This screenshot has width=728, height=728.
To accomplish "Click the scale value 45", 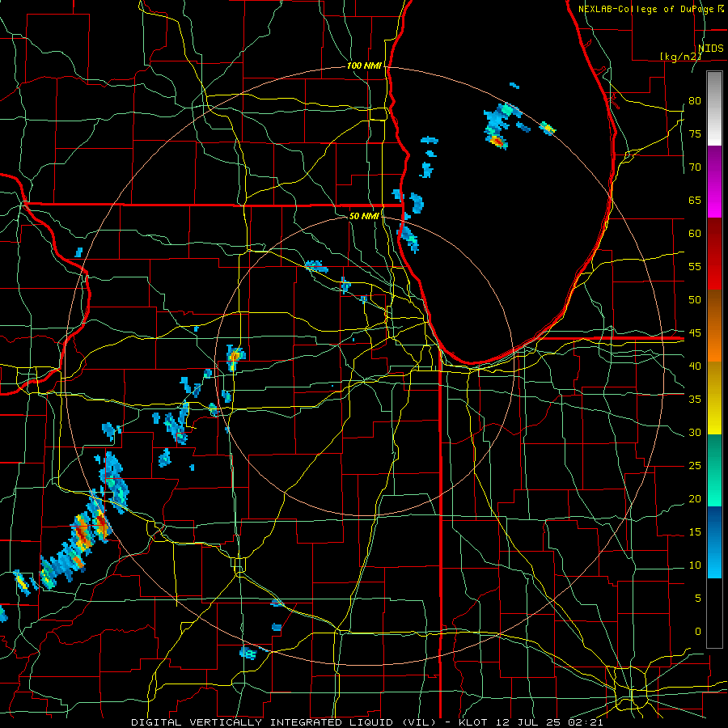I will tap(695, 333).
